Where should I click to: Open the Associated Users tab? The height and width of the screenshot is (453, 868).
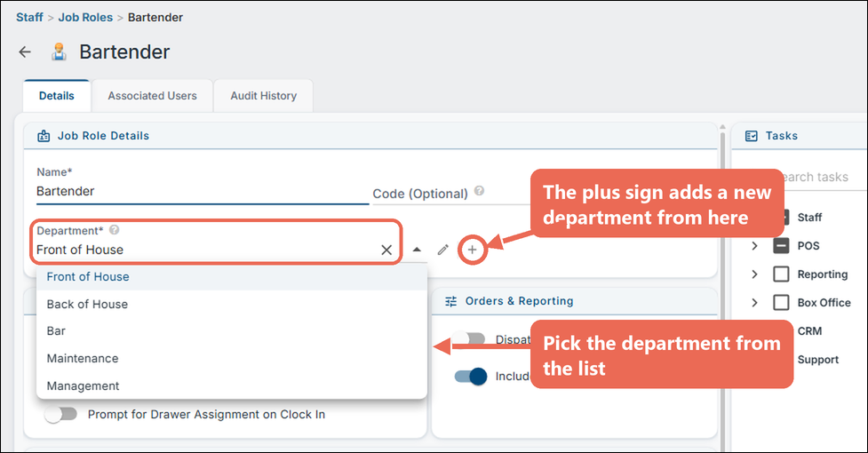coord(152,96)
